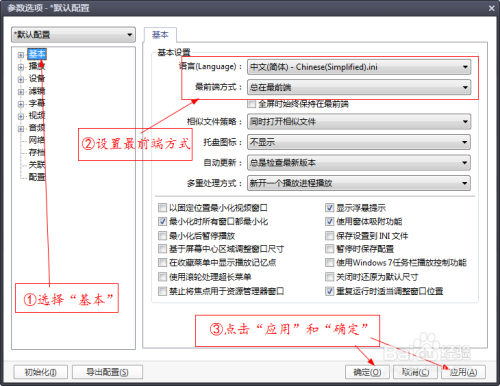The width and height of the screenshot is (500, 386).
Task: Select 滤镜 in the settings tree
Action: point(37,91)
